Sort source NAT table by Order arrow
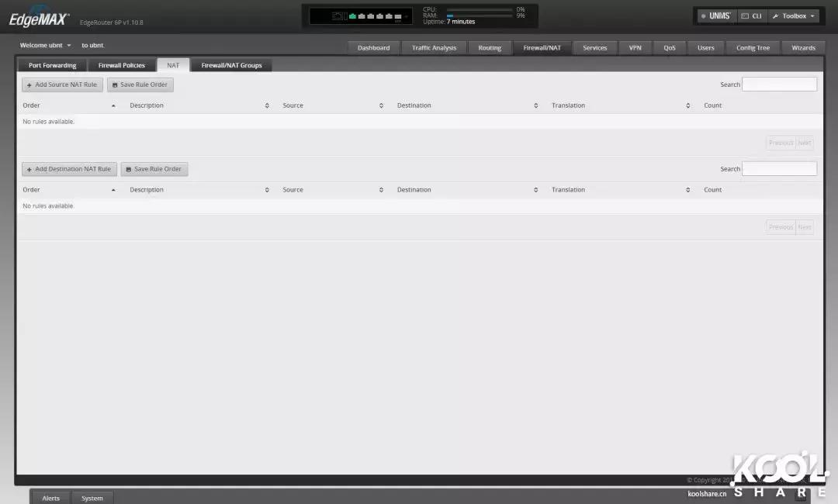 click(113, 105)
